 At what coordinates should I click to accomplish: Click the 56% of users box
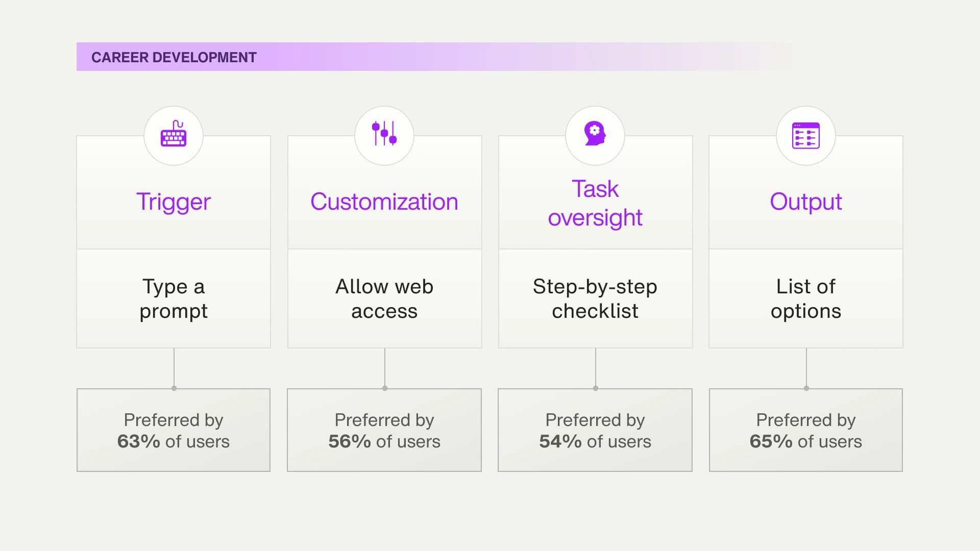tap(384, 430)
